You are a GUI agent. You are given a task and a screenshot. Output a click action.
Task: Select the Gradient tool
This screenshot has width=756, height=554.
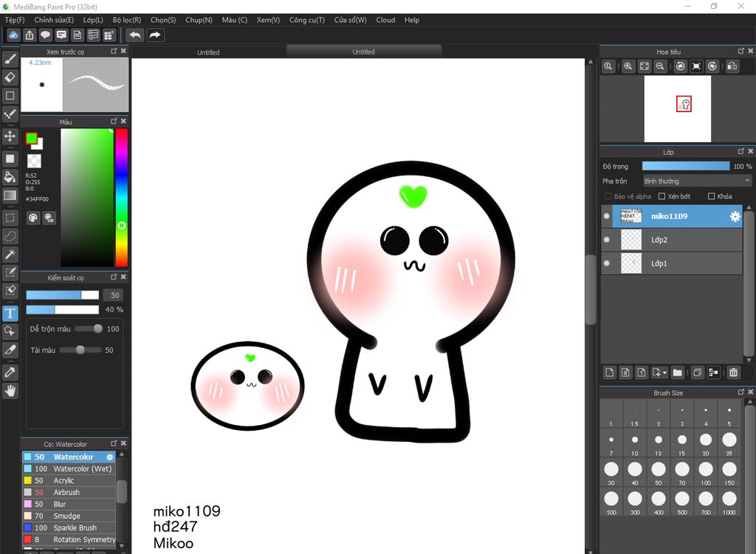[x=10, y=195]
